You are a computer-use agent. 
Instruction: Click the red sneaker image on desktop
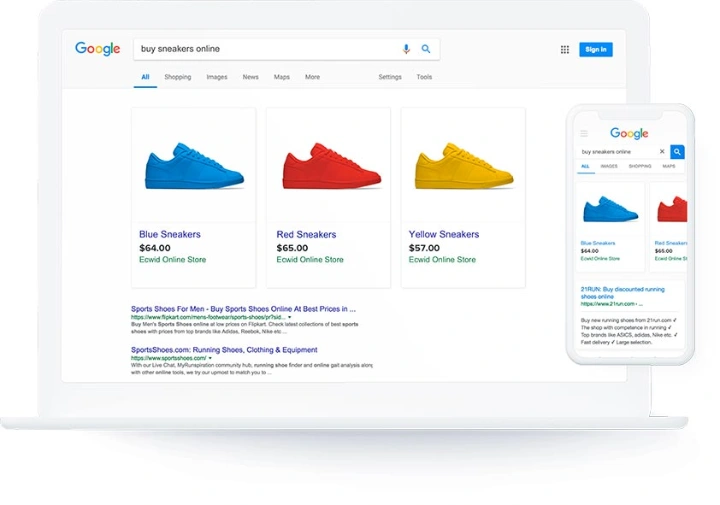click(331, 166)
